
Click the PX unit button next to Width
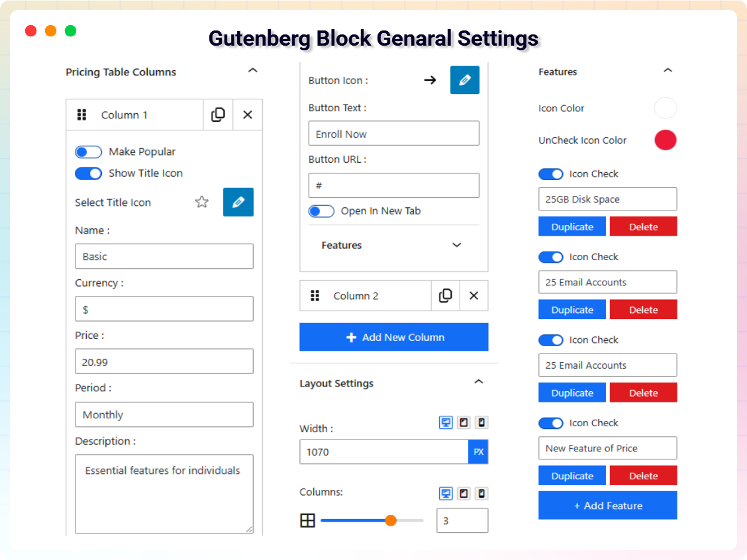(478, 451)
